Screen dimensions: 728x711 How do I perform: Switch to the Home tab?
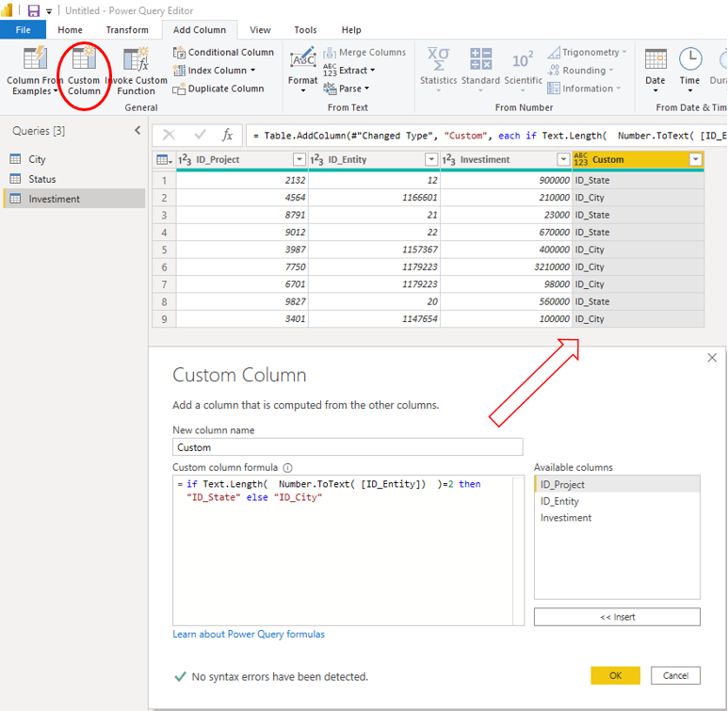click(70, 30)
